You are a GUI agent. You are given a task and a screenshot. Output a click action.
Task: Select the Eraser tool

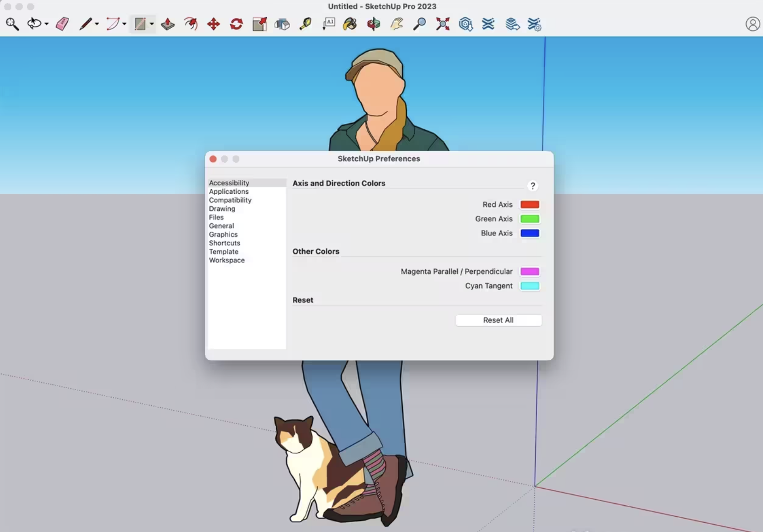[62, 24]
